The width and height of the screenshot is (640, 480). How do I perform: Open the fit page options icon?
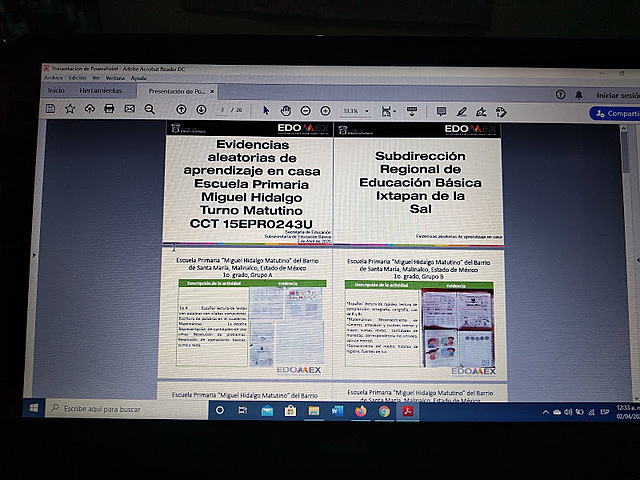(x=388, y=111)
